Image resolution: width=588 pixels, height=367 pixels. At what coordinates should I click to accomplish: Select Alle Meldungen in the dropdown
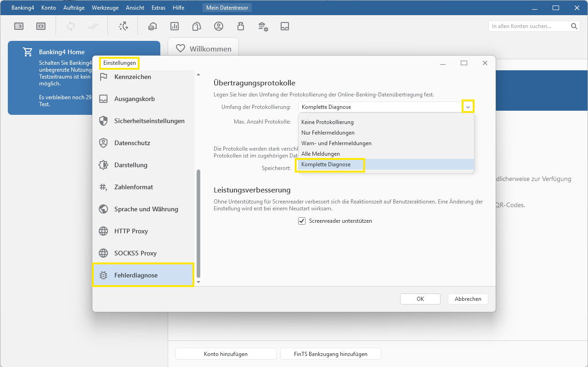[386, 154]
